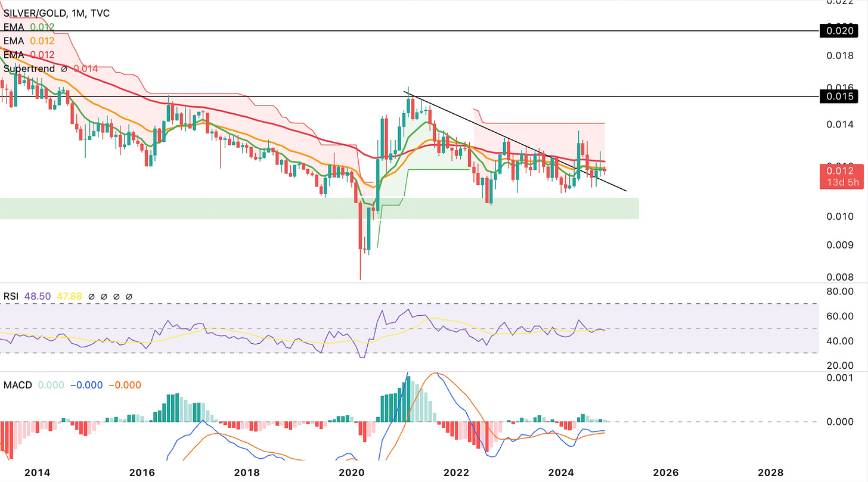
Task: Click the Supertrend indicator label
Action: tap(30, 69)
